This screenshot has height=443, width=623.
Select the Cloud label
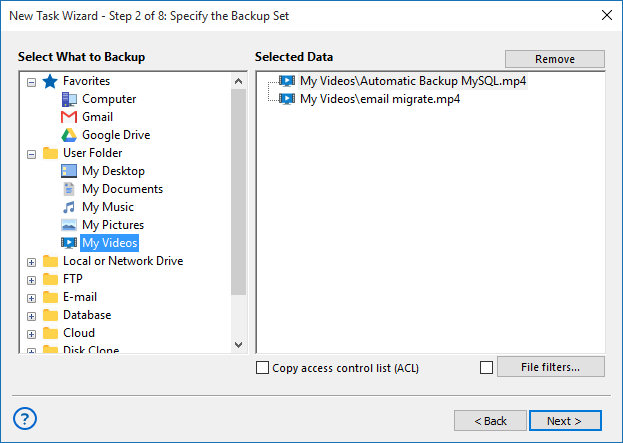click(x=79, y=333)
